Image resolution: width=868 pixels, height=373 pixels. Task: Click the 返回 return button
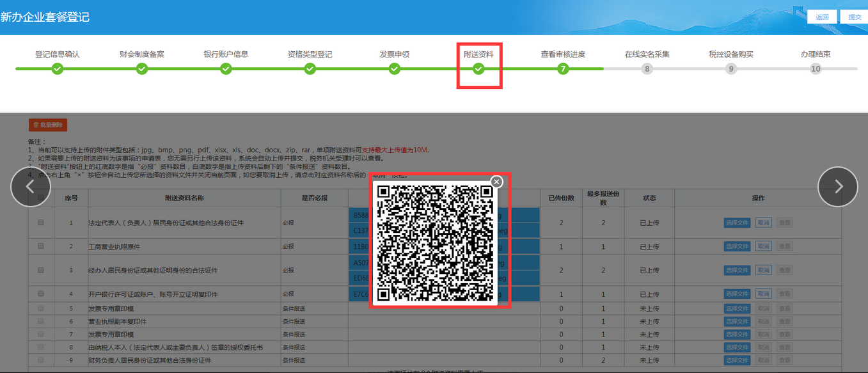[821, 16]
